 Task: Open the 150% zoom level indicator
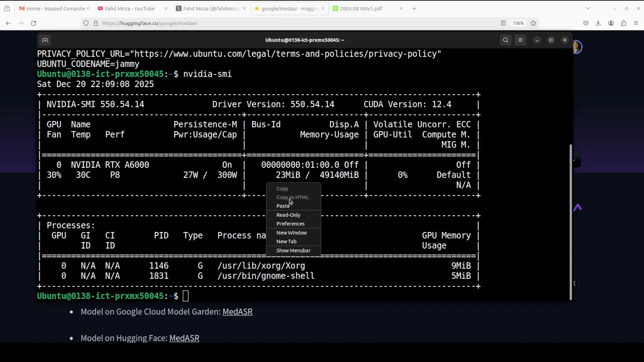click(x=518, y=23)
